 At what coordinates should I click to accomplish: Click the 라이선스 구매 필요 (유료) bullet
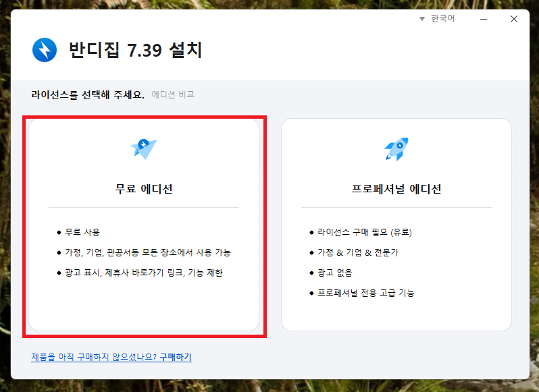click(365, 232)
